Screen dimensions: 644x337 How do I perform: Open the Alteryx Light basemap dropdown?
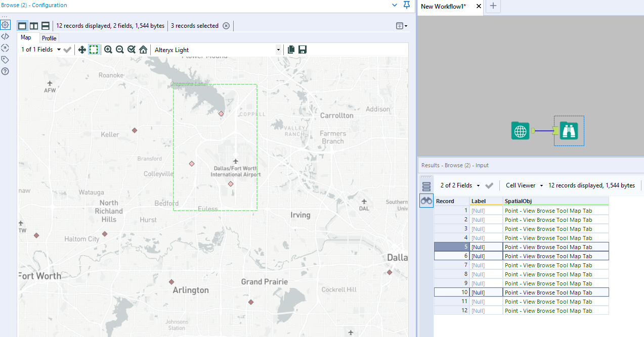(x=279, y=49)
